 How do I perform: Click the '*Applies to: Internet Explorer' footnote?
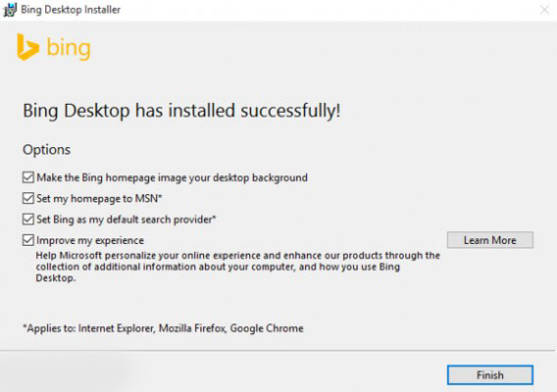click(163, 328)
